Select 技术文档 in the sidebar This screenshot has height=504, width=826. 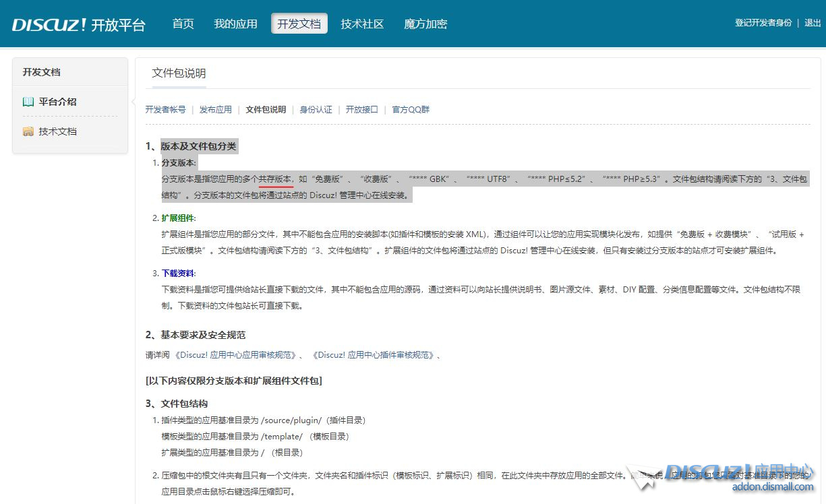[57, 131]
